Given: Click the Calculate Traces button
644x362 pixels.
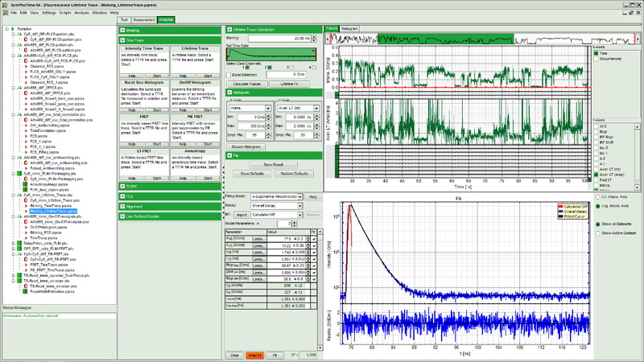Looking at the screenshot, I should pyautogui.click(x=247, y=84).
